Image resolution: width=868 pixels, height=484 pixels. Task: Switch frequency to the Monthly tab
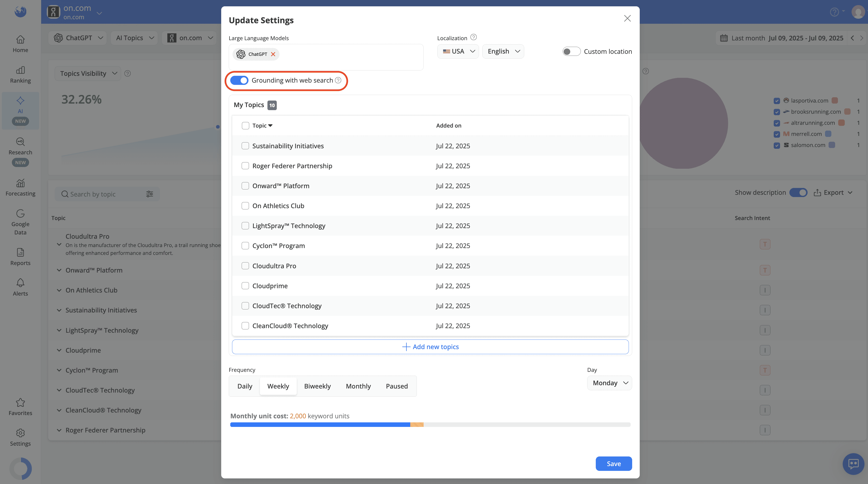pos(358,386)
